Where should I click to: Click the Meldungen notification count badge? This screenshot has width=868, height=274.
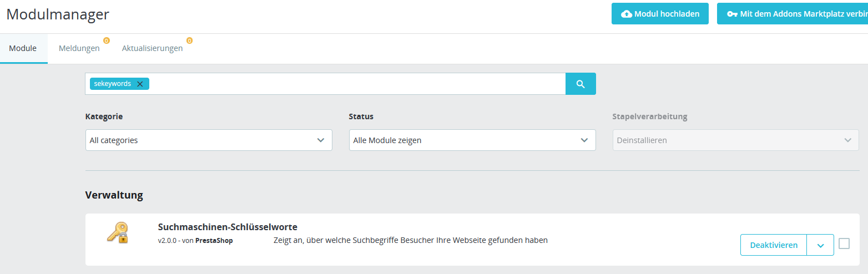[106, 40]
